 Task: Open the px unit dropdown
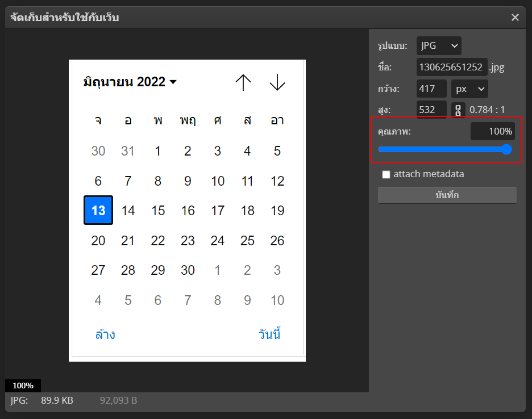pos(469,89)
